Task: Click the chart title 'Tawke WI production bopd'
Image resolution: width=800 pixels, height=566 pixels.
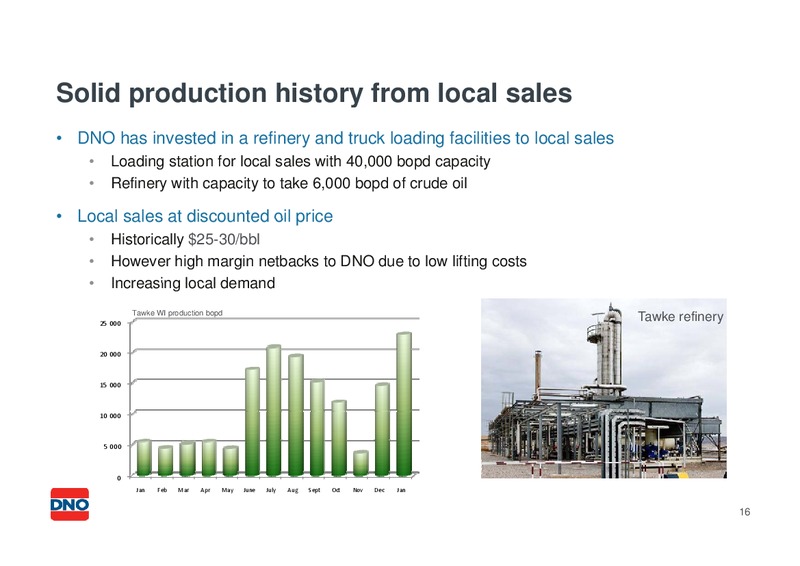Action: pos(177,313)
